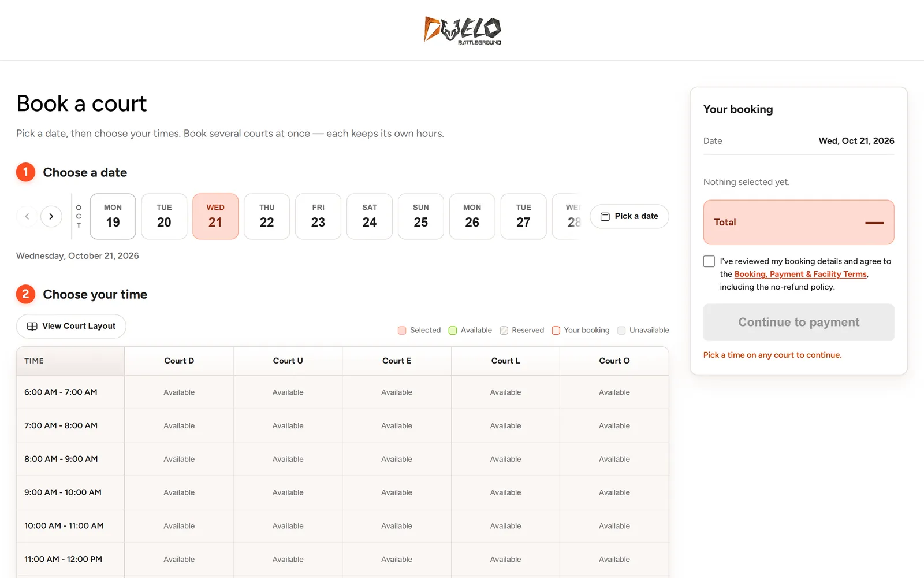Select Monday 26 date

472,216
